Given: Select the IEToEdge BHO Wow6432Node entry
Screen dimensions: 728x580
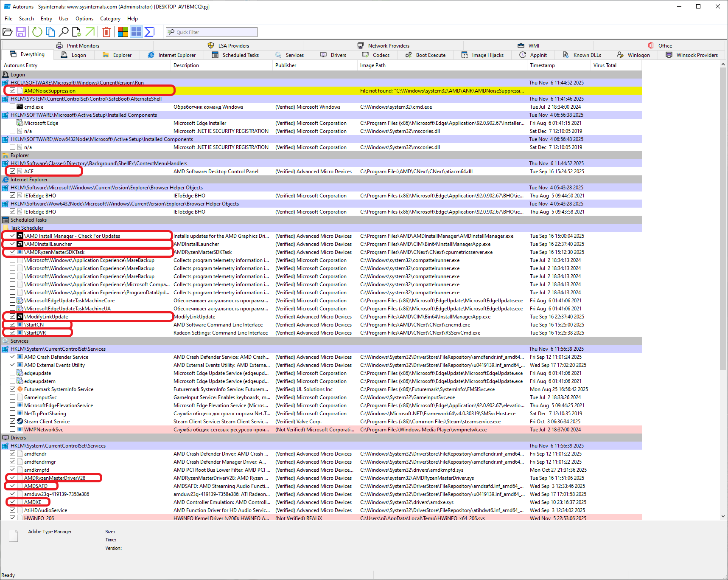Looking at the screenshot, I should (322, 212).
